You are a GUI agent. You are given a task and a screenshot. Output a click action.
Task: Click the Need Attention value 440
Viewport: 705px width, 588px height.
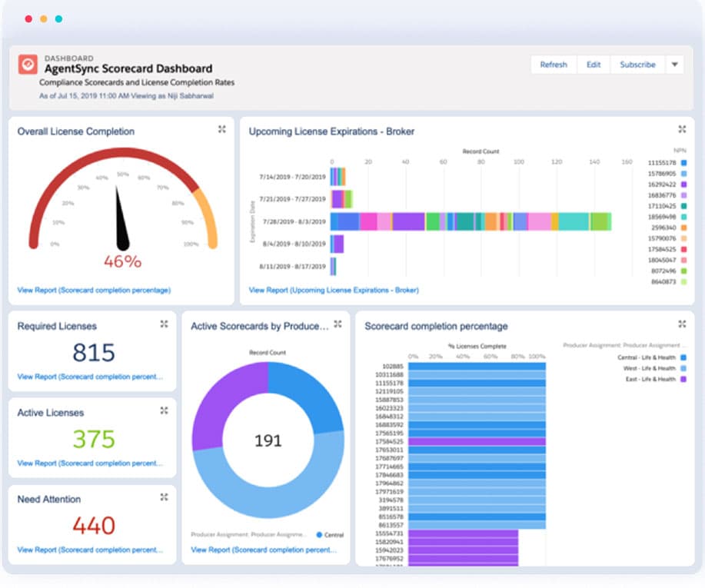pyautogui.click(x=94, y=526)
